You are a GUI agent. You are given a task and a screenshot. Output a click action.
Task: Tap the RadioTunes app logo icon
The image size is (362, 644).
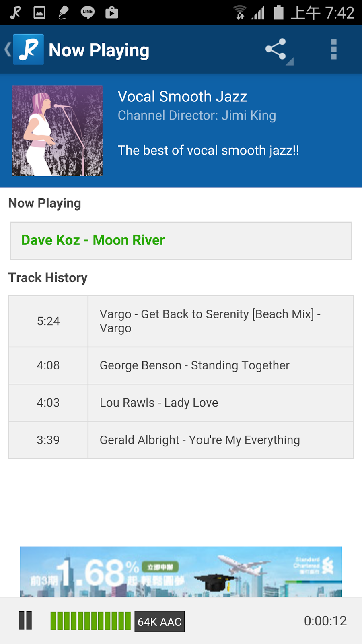pos(28,50)
